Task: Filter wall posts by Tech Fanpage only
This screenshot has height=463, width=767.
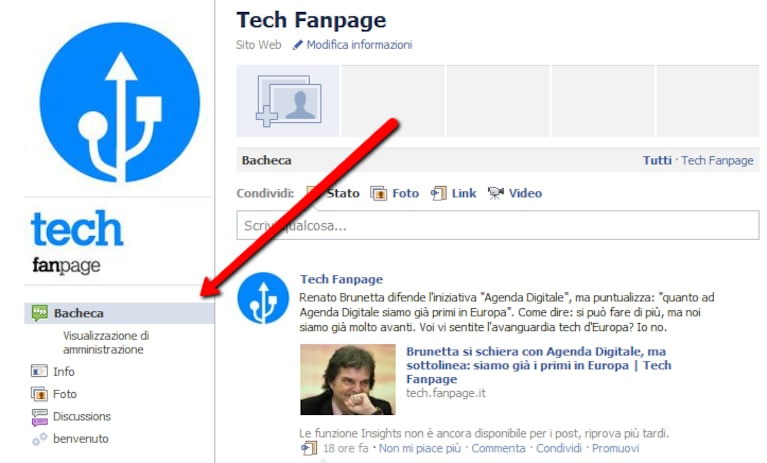Action: click(x=717, y=160)
